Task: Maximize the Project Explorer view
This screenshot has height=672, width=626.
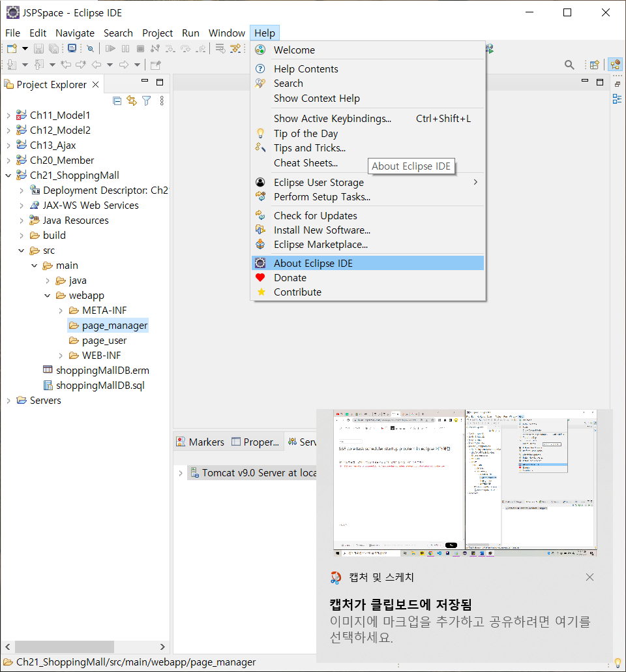Action: [160, 83]
